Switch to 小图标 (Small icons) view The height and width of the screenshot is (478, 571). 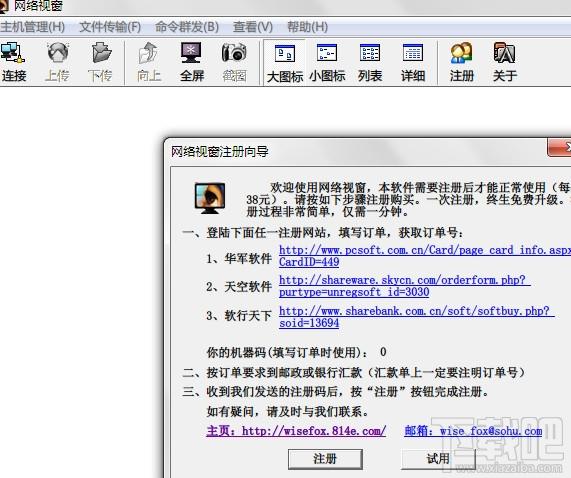(327, 62)
